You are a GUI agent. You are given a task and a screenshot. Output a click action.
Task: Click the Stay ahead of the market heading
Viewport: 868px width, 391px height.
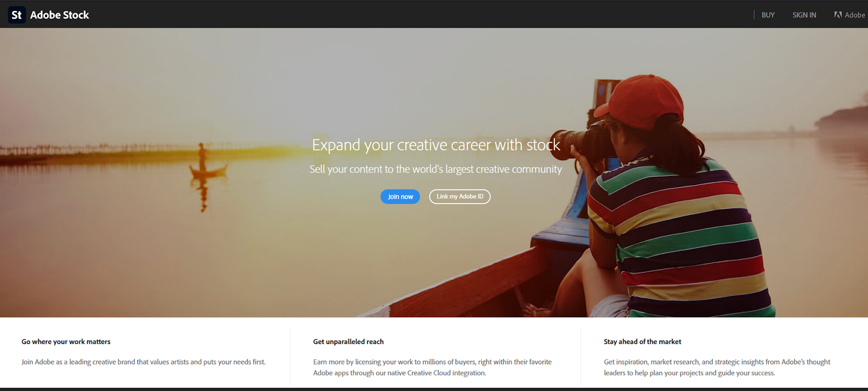[x=642, y=342]
